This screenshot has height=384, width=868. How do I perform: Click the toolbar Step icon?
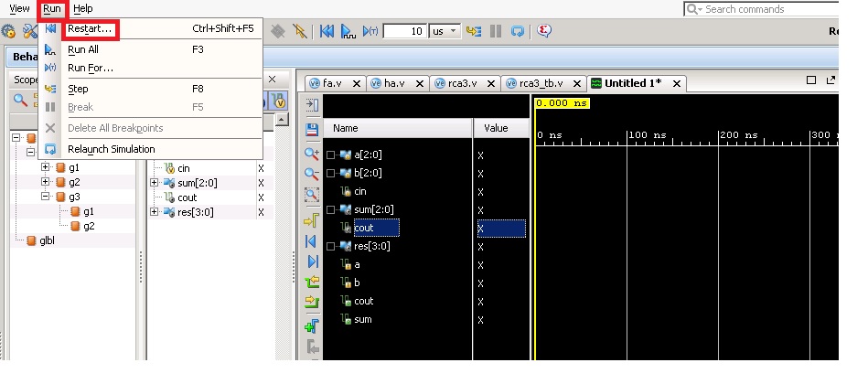coord(473,31)
